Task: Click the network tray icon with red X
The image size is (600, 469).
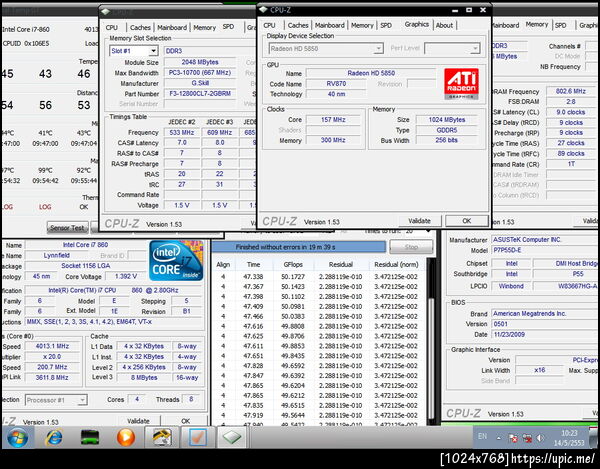Action: 527,438
